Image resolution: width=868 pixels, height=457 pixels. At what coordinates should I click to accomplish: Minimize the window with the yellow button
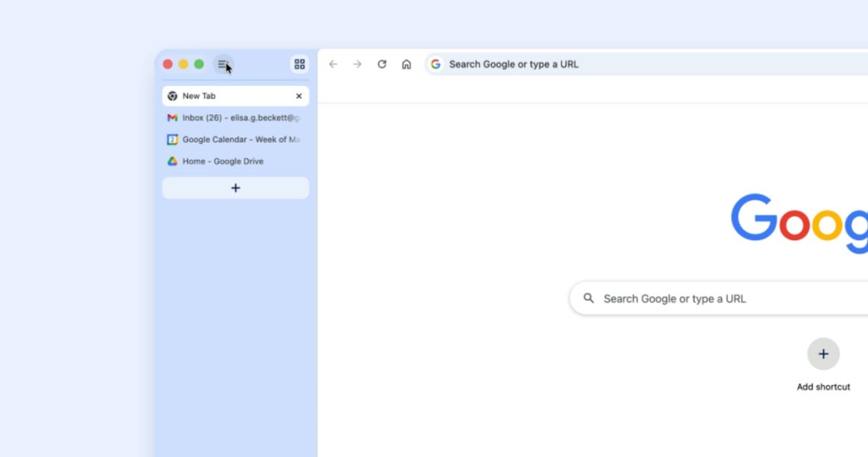click(x=183, y=65)
